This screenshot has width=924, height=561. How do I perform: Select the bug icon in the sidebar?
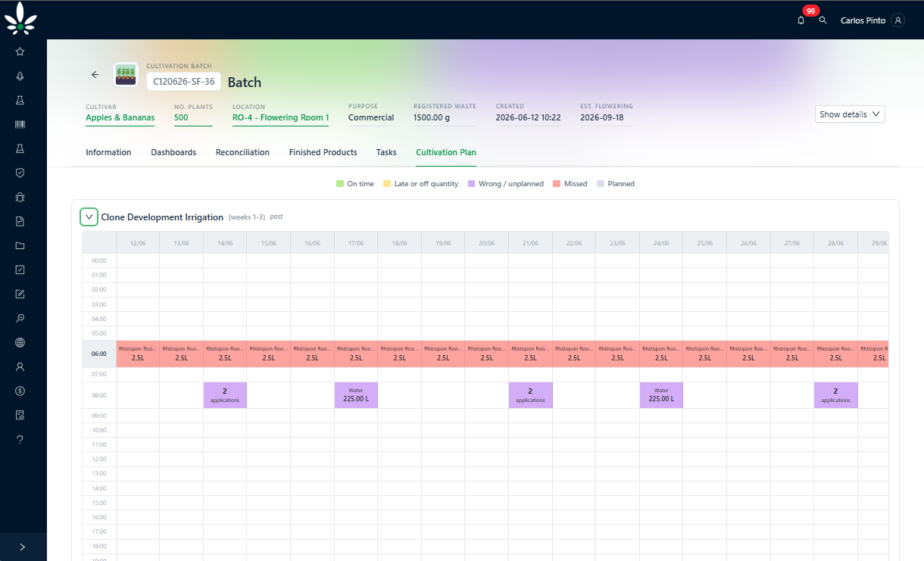pyautogui.click(x=20, y=197)
